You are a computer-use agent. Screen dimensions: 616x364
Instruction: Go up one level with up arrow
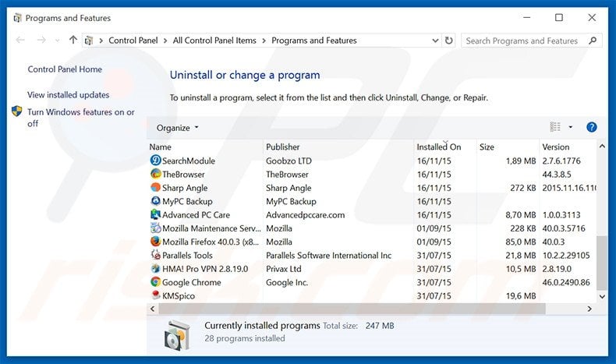point(73,40)
